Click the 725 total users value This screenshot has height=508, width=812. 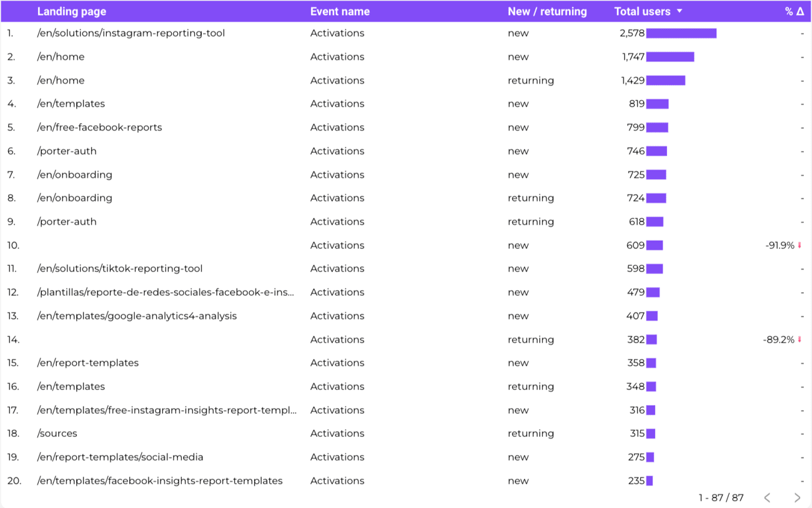click(636, 175)
